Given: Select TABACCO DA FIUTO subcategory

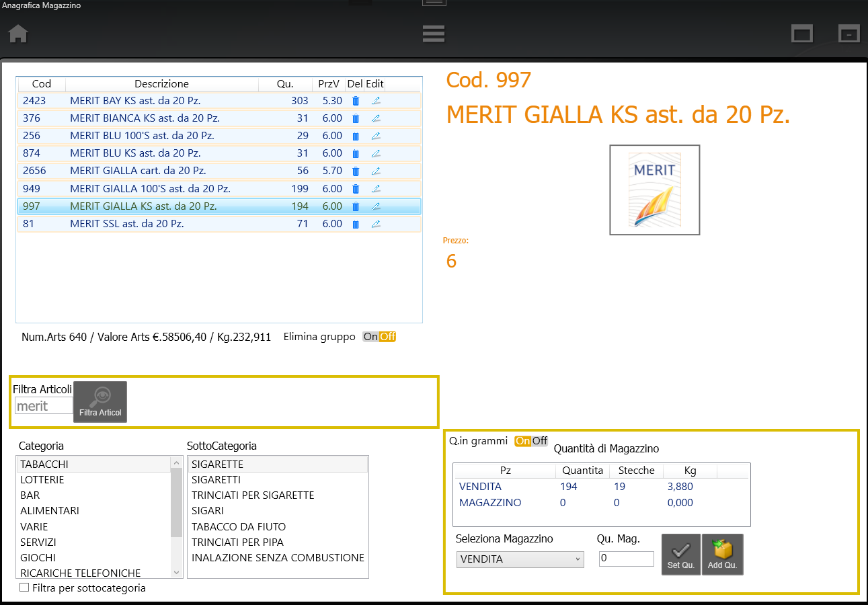Looking at the screenshot, I should point(278,527).
